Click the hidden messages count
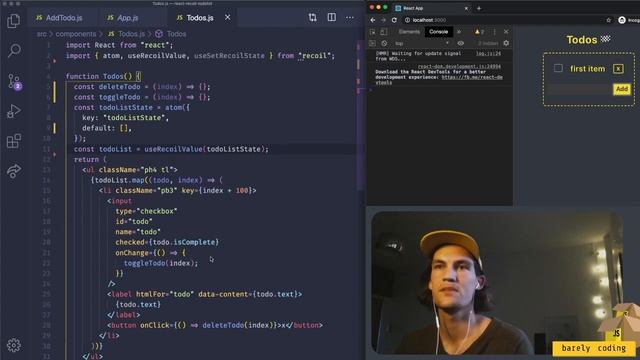This screenshot has height=360, width=640. [488, 43]
